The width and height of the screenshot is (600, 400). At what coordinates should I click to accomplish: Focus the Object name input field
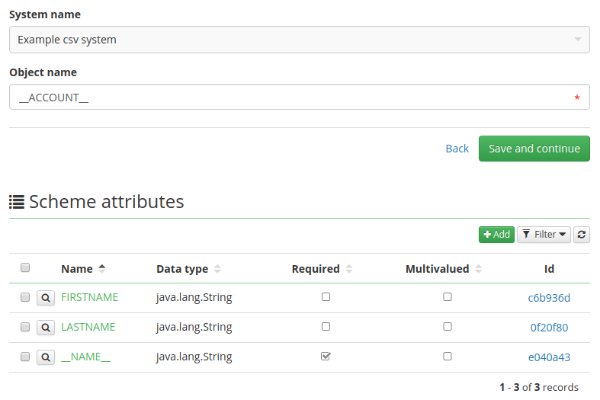point(299,97)
